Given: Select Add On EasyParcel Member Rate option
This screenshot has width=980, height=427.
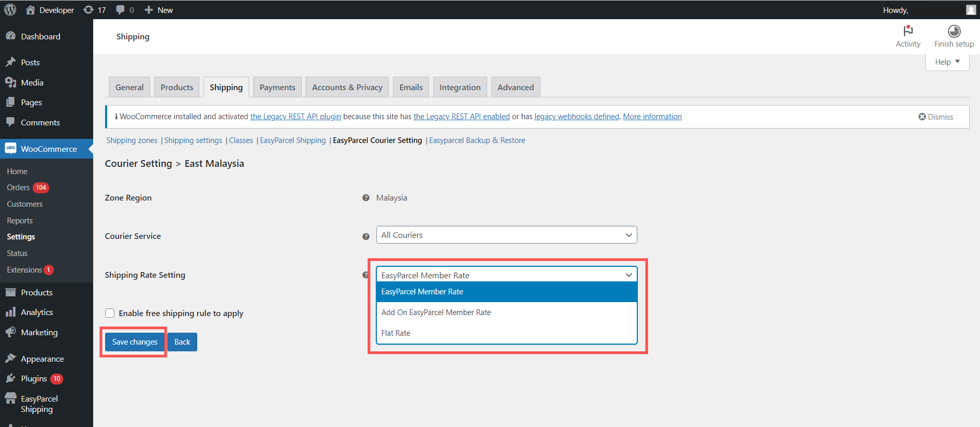Looking at the screenshot, I should tap(506, 312).
